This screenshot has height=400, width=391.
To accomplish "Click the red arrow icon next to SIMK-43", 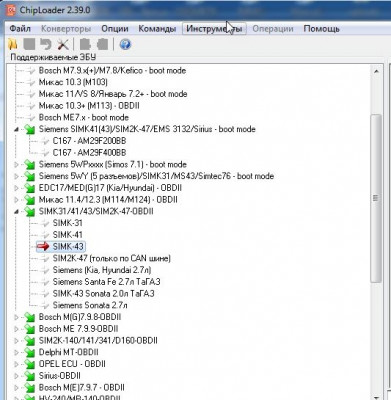I will (x=43, y=247).
